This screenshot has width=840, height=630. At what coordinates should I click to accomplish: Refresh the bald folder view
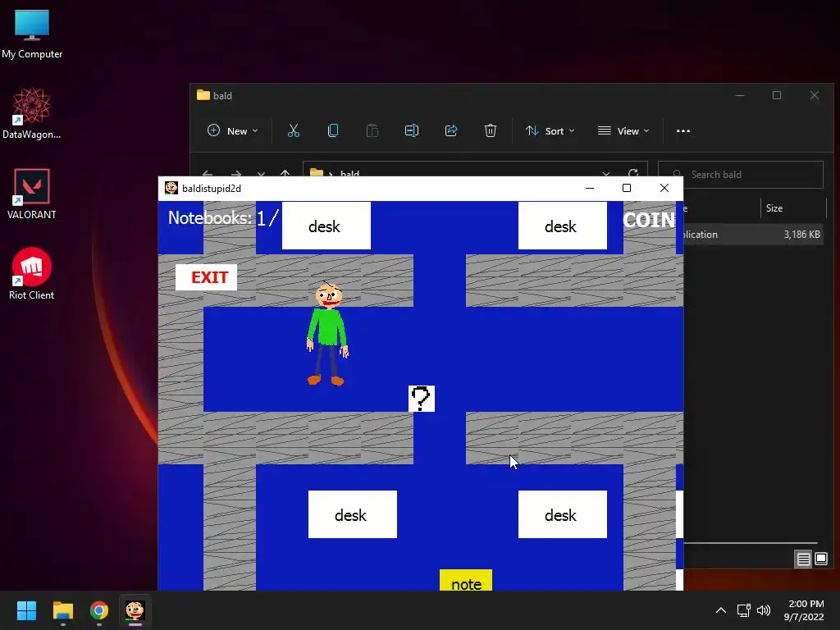pos(633,173)
